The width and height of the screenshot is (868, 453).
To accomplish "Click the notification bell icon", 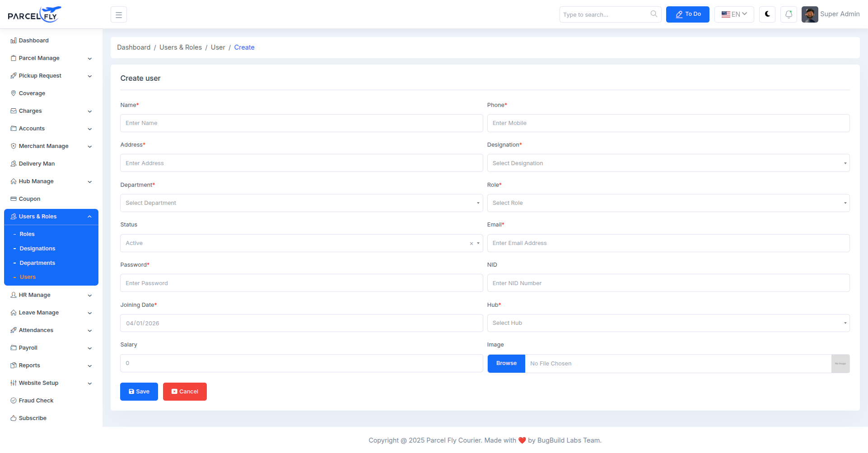I will click(x=789, y=14).
